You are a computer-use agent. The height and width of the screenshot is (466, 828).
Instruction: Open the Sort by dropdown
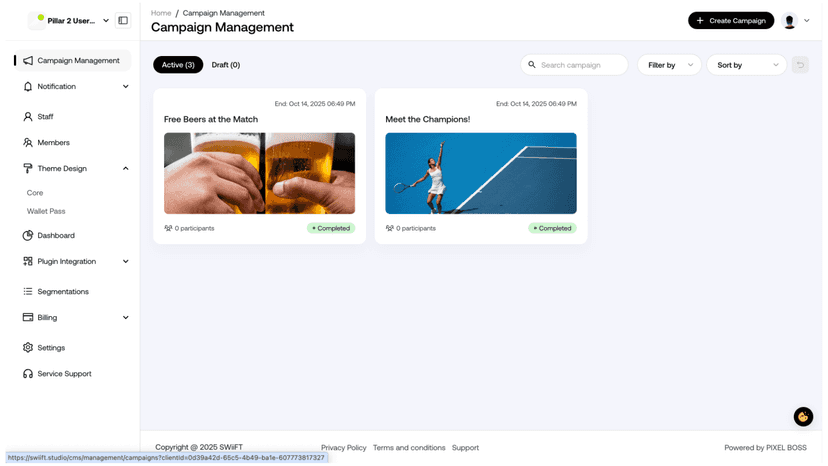747,65
